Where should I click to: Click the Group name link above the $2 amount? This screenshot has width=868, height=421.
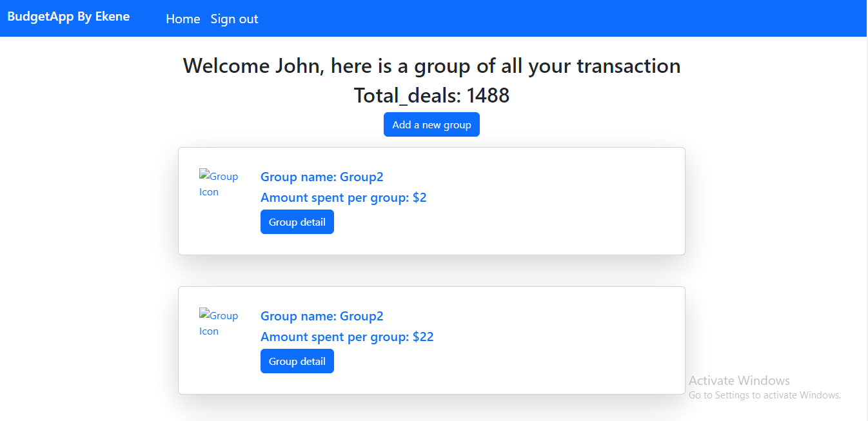(x=322, y=177)
